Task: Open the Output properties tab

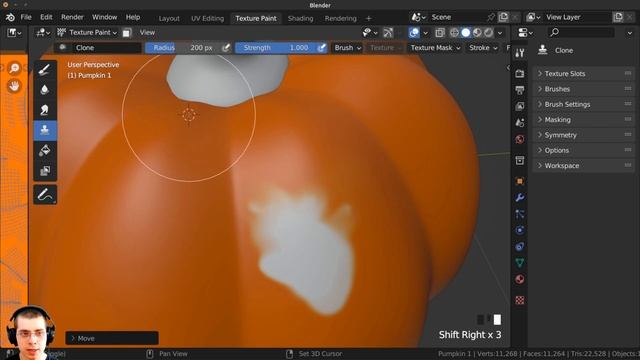Action: (x=520, y=90)
